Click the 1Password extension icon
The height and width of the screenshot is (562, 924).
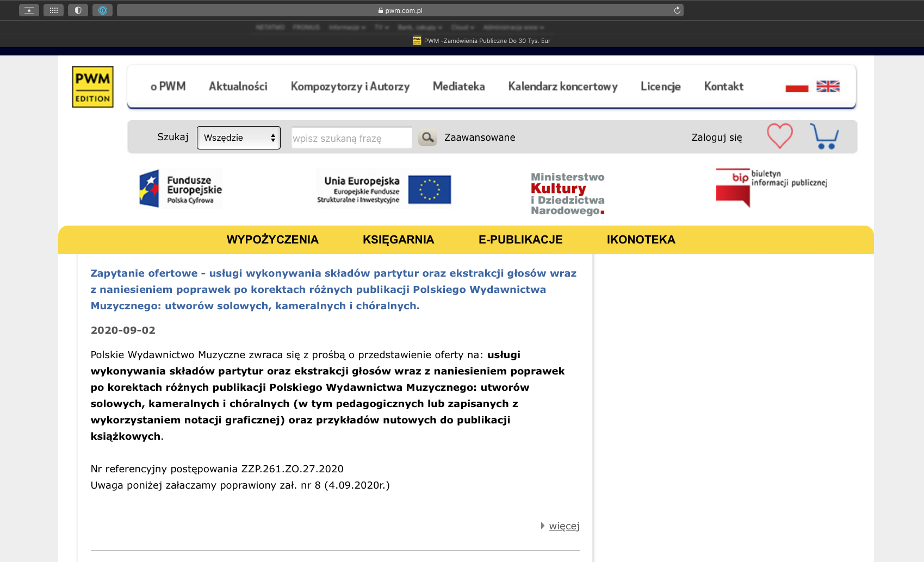coord(102,10)
